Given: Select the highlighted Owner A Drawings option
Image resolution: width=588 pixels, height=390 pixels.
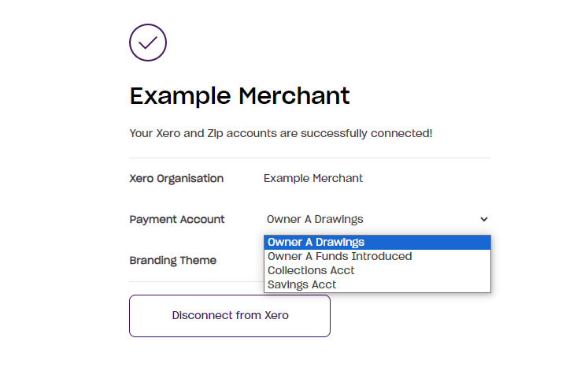Looking at the screenshot, I should [x=377, y=242].
